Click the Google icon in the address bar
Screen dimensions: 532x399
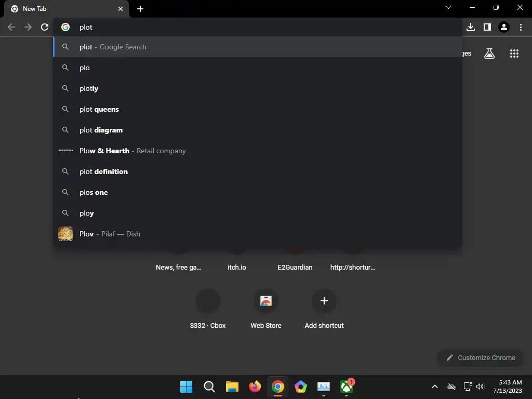[x=65, y=27]
